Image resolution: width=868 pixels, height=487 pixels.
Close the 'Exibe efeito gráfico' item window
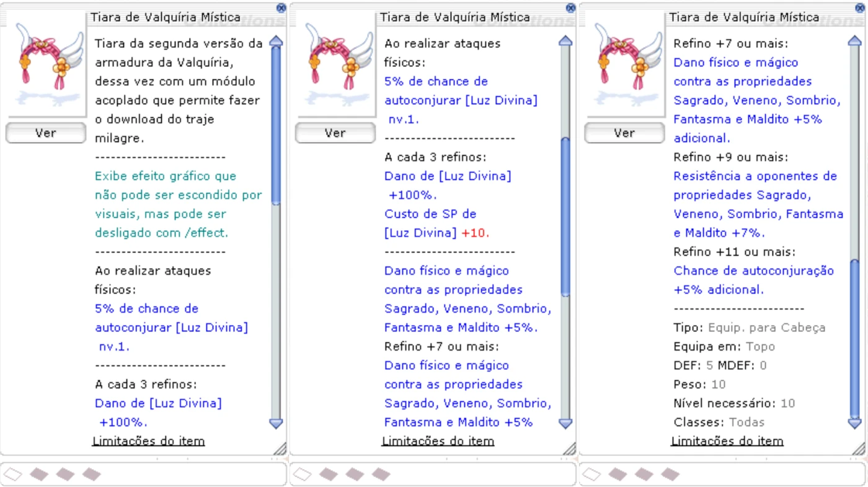281,8
